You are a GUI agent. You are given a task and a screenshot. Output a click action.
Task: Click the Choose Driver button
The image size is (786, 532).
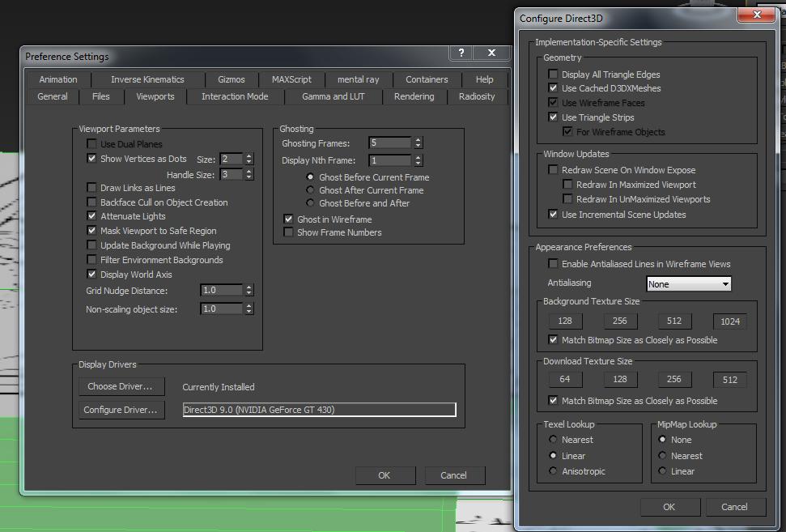[x=121, y=386]
